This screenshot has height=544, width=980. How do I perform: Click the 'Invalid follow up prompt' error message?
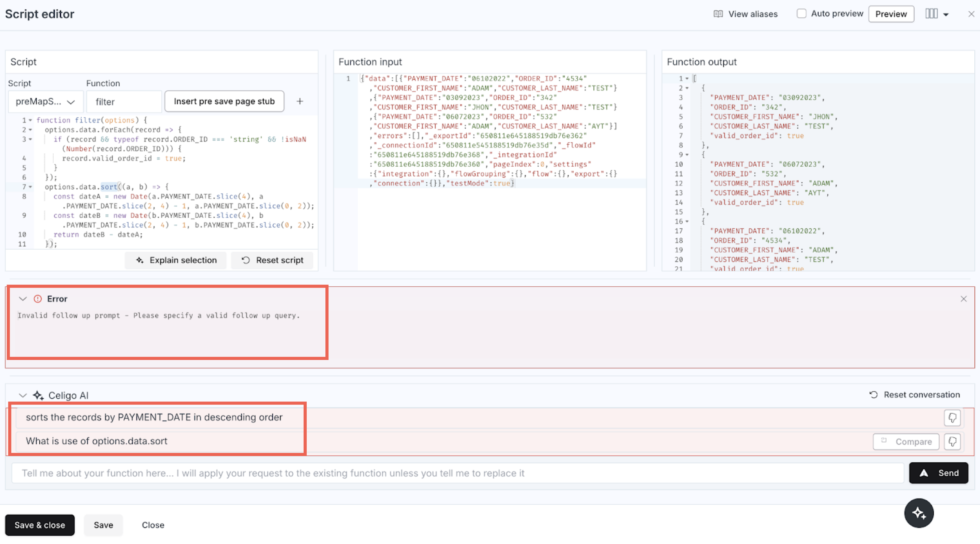click(159, 315)
